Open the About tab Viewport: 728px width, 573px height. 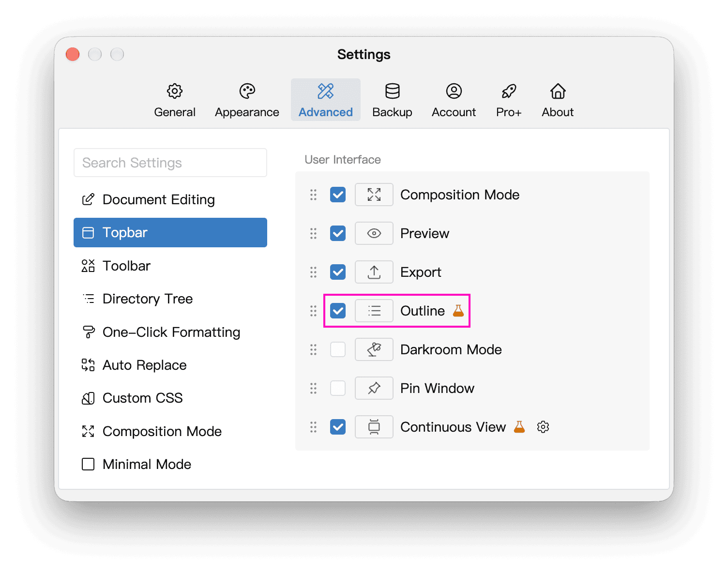coord(558,100)
